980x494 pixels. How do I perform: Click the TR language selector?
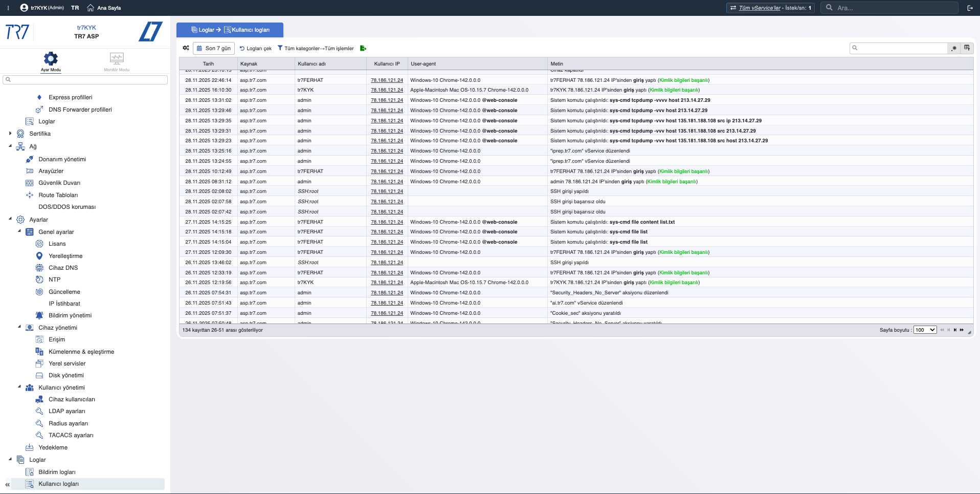click(75, 8)
